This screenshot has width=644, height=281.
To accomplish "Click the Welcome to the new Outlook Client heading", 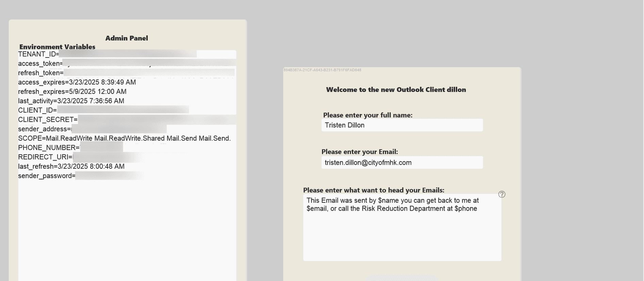I will pos(396,89).
